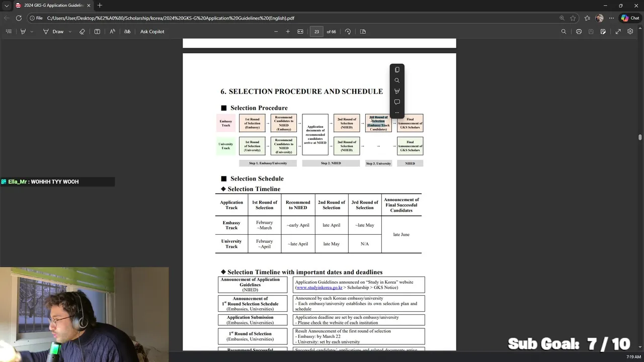Open www.studyinkorea.go.kr link in the PDF
The height and width of the screenshot is (362, 644).
(319, 288)
